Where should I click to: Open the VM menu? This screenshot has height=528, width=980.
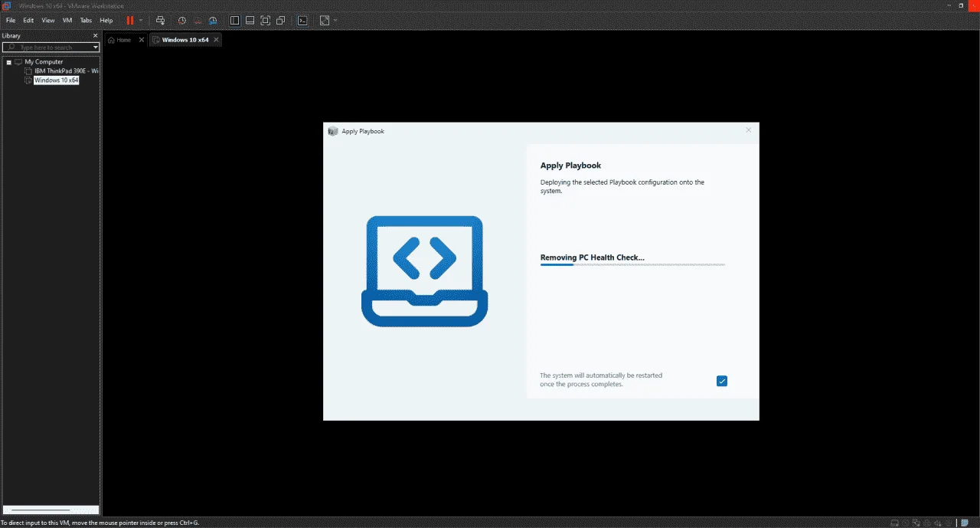point(67,21)
